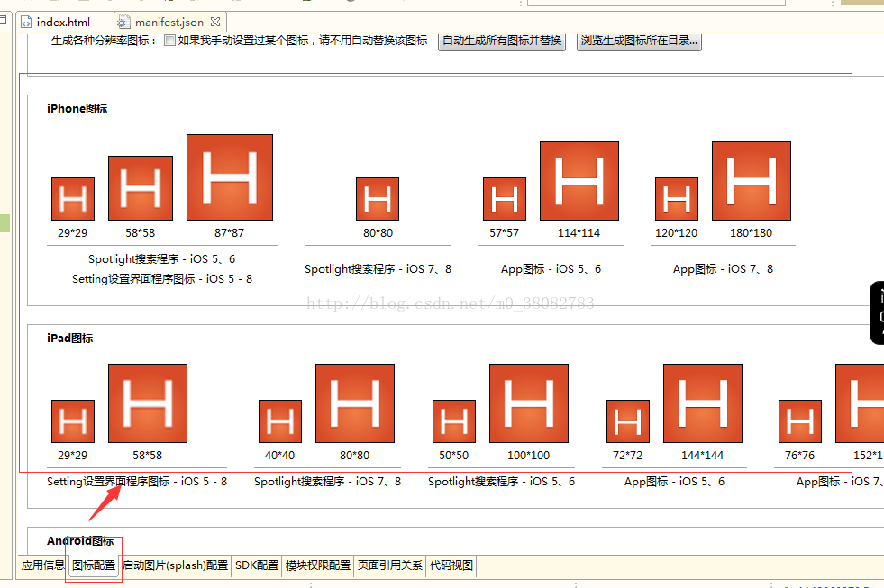Click the "144*144" size label
Viewport: 884px width, 588px height.
click(703, 455)
